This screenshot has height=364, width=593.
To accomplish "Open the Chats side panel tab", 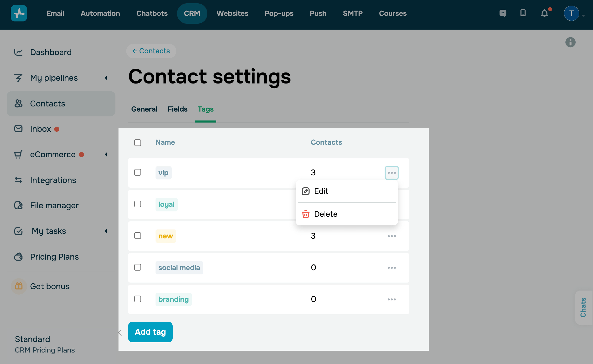I will pos(583,307).
